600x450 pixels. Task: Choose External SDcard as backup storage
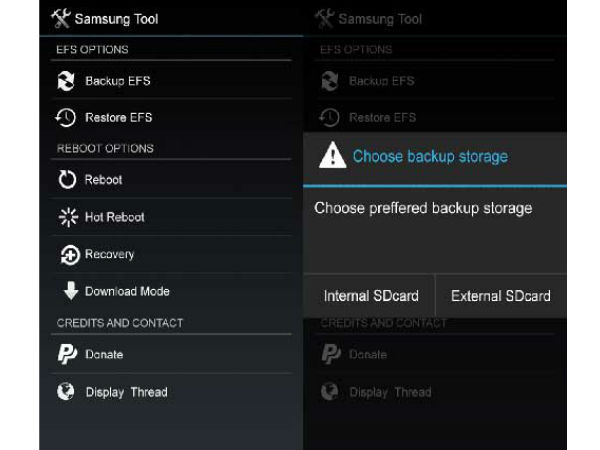click(500, 296)
